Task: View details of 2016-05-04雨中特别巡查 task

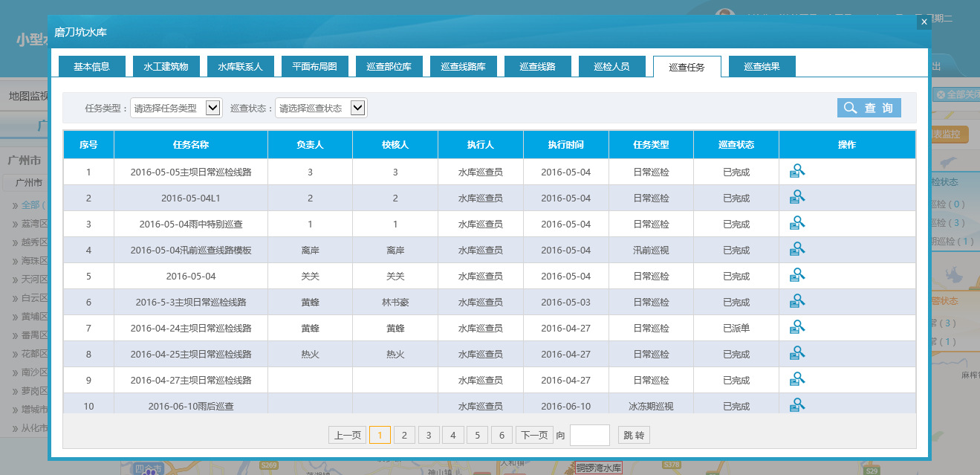Action: 797,224
